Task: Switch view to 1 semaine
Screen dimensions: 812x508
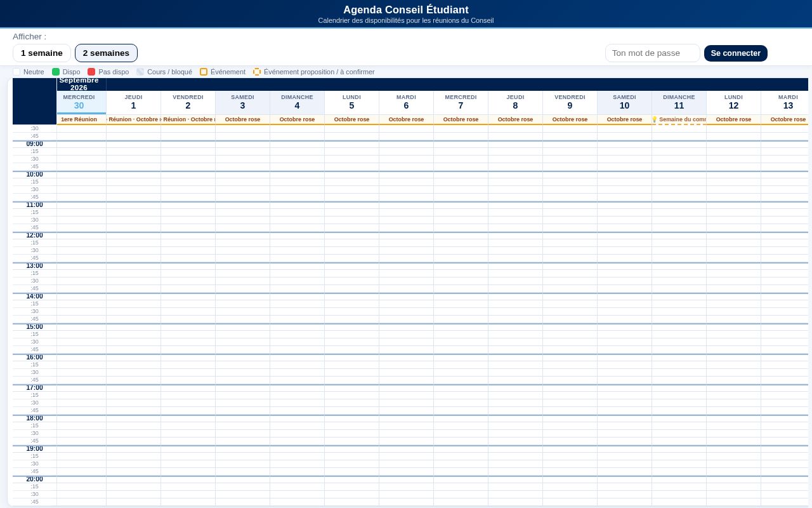Action: [x=42, y=53]
